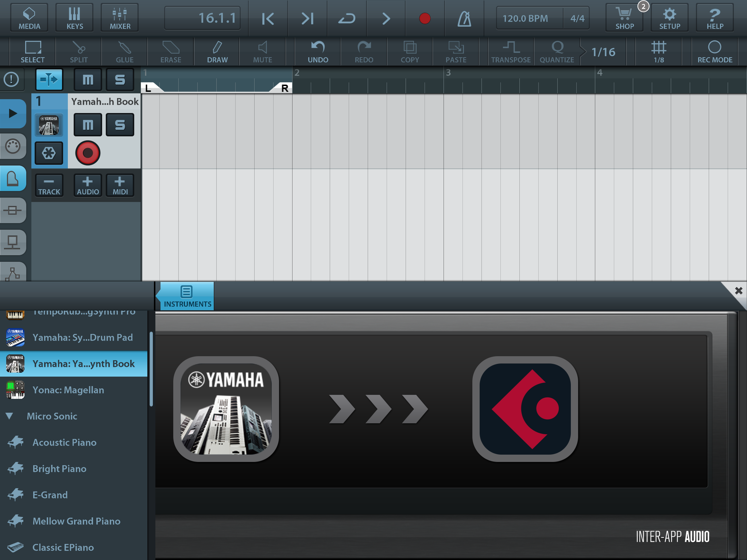Apply QUANTIZE to selection
The width and height of the screenshot is (747, 560).
[x=557, y=52]
